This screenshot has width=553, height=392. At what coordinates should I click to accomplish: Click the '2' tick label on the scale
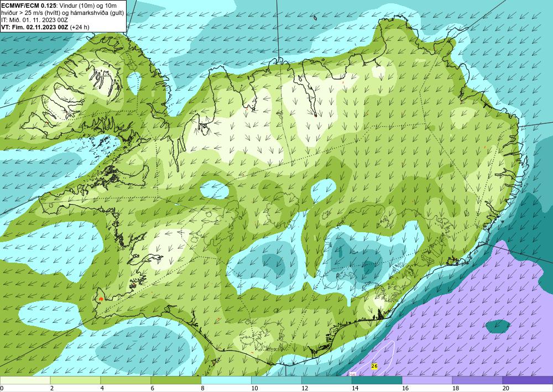pyautogui.click(x=52, y=388)
